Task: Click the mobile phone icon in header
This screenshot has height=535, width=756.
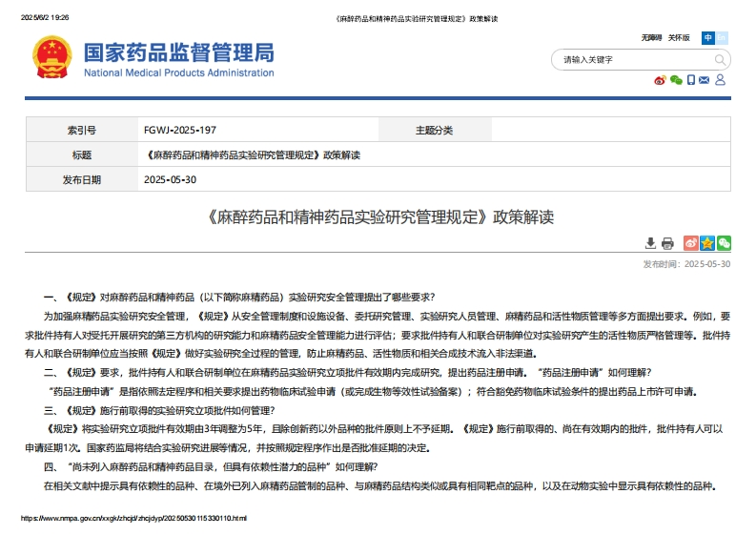Action: 690,80
